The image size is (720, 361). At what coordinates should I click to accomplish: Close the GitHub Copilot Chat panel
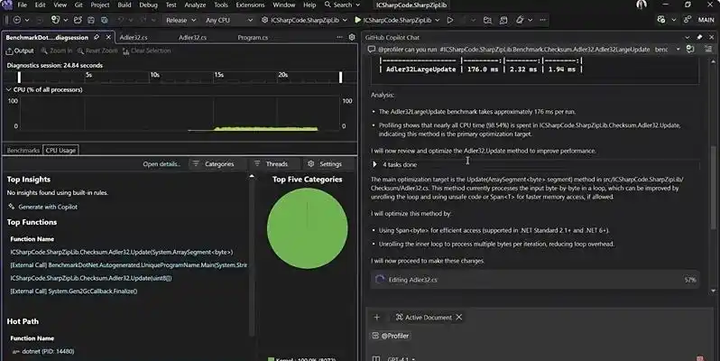coord(712,37)
